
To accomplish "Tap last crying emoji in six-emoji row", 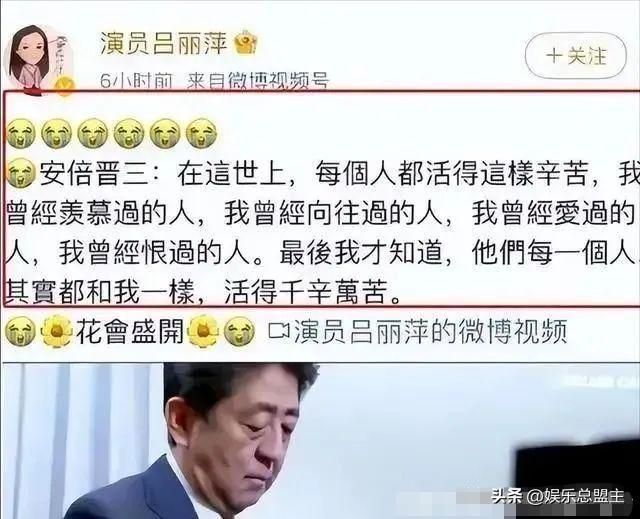I will click(201, 133).
